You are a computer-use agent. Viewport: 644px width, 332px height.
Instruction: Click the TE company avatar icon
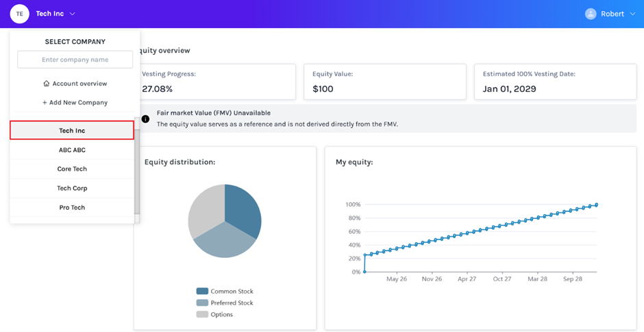coord(19,14)
